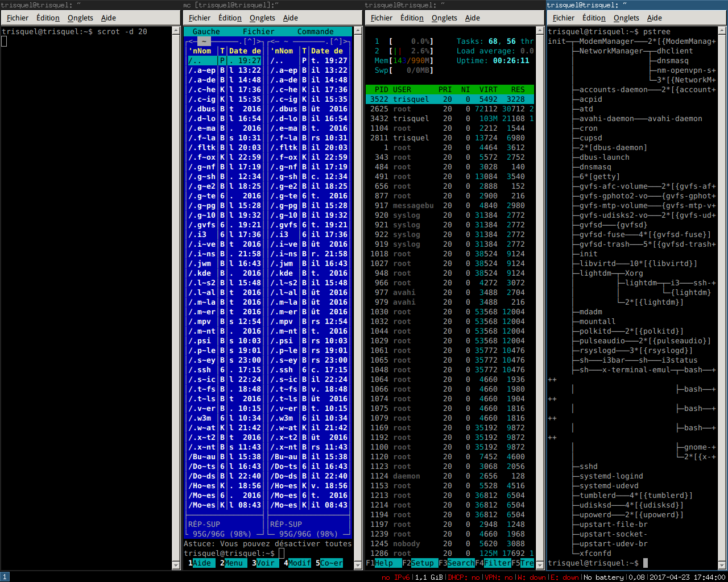728x582 pixels.
Task: Click the scrollbar track in the mc window
Action: coord(358,297)
